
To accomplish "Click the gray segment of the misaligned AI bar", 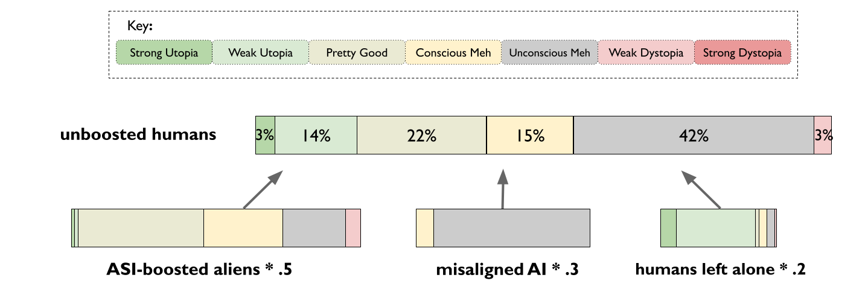I will (511, 228).
